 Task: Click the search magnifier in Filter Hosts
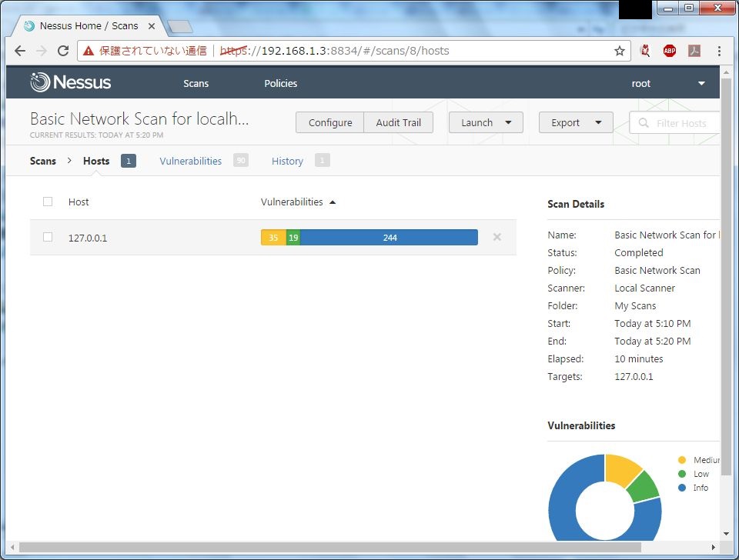pyautogui.click(x=644, y=123)
